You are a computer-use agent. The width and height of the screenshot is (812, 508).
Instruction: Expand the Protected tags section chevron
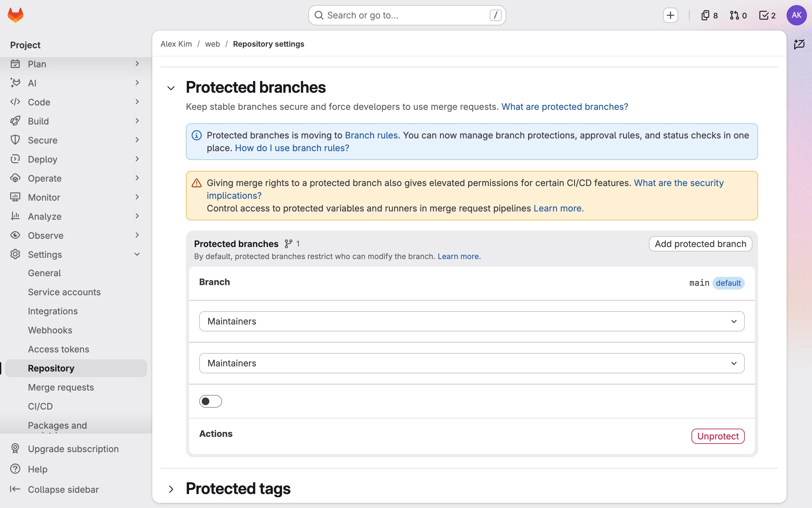171,489
